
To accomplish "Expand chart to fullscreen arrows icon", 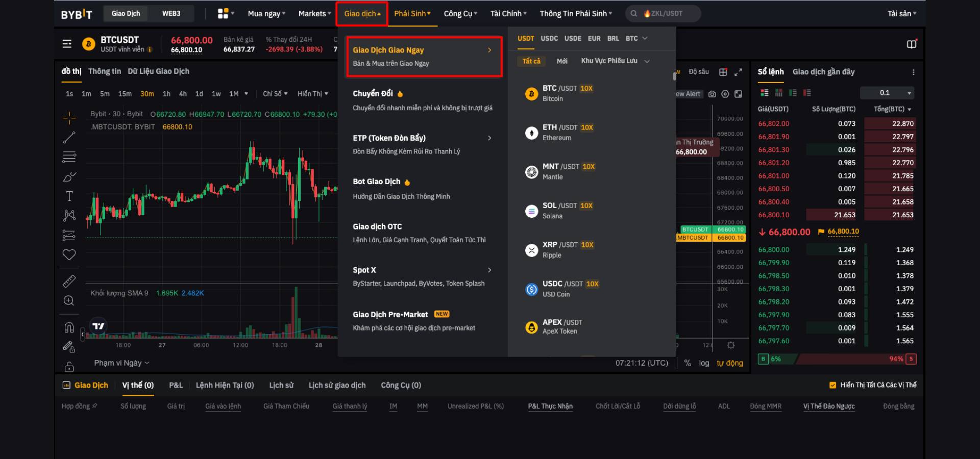I will tap(738, 72).
